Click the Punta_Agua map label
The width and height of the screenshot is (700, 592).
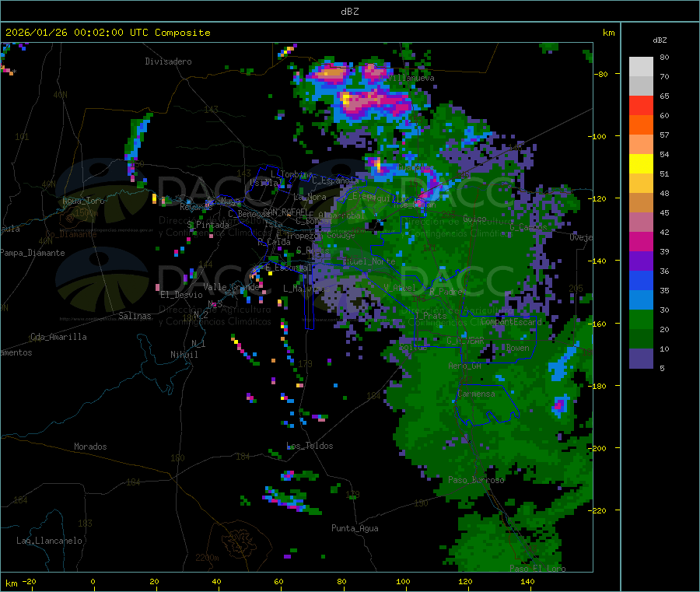point(355,528)
